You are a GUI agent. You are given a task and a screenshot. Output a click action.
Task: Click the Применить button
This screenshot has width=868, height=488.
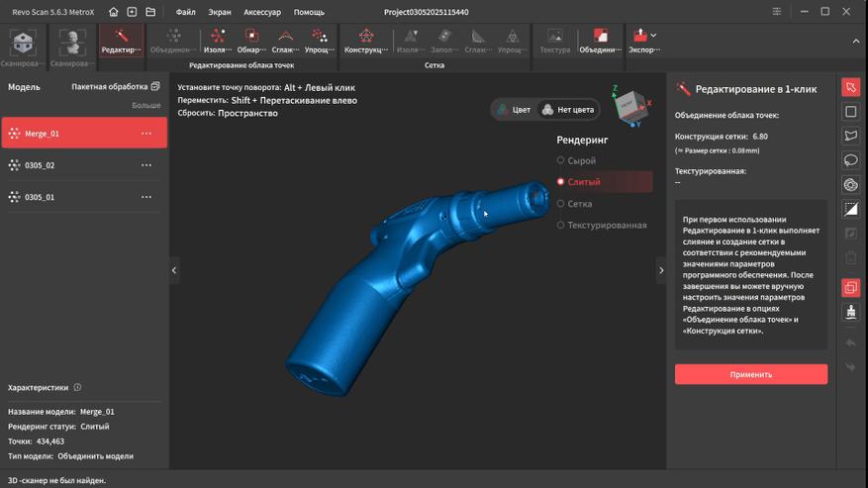coord(751,374)
